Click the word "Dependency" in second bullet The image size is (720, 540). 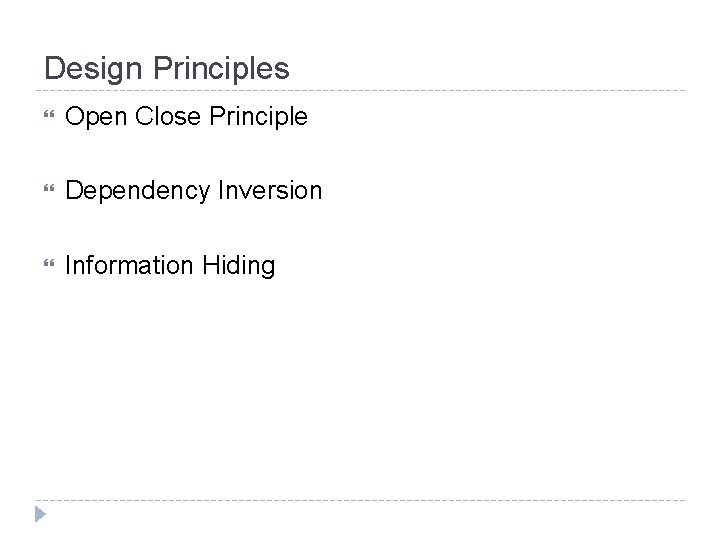click(x=138, y=191)
